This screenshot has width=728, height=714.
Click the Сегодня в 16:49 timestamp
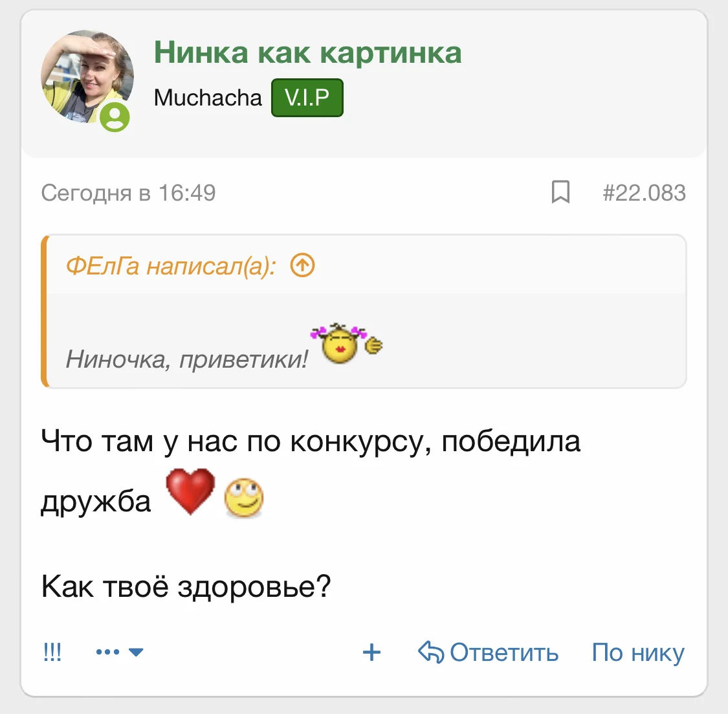(x=128, y=193)
